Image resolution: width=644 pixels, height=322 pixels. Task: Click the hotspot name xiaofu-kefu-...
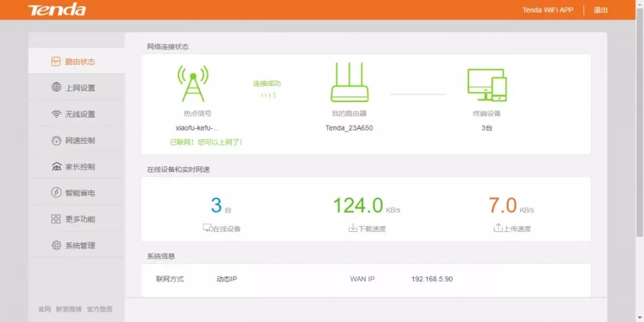tap(197, 128)
